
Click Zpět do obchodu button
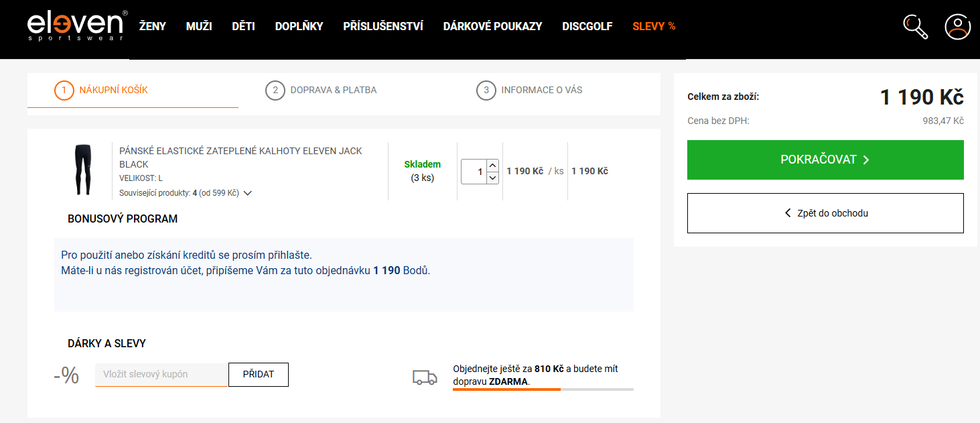pyautogui.click(x=825, y=213)
